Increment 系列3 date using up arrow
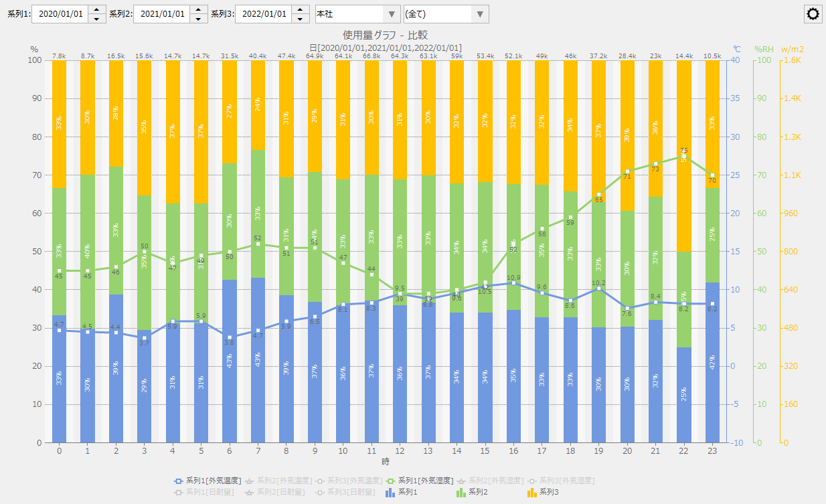 (301, 9)
